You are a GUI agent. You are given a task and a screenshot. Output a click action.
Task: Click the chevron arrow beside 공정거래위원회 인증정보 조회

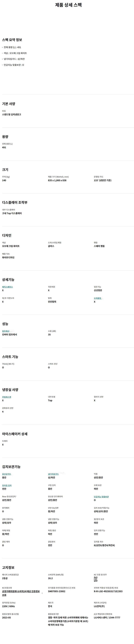(x=42, y=593)
